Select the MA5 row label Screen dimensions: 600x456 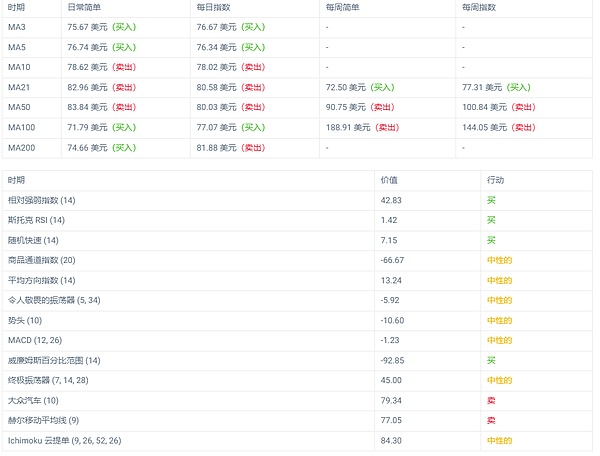point(16,47)
